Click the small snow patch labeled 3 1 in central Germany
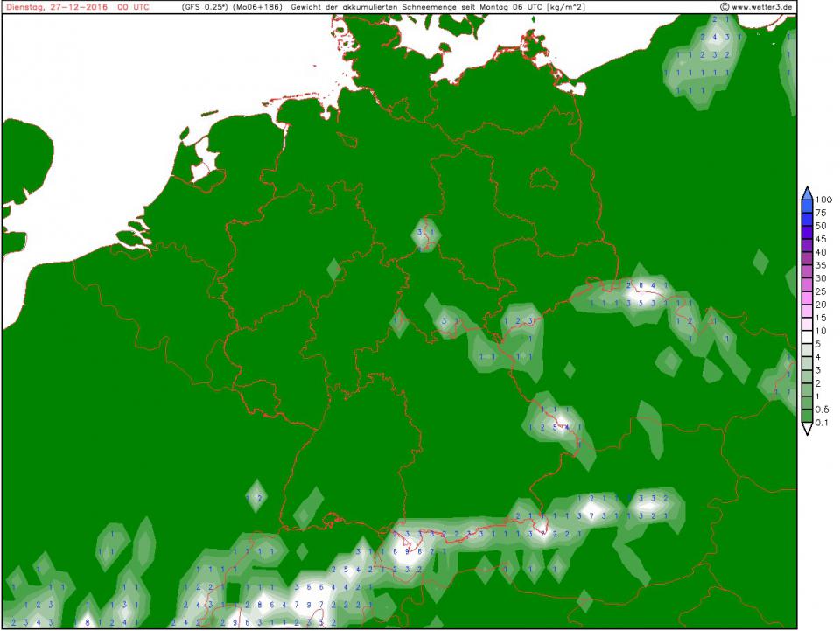 click(427, 233)
